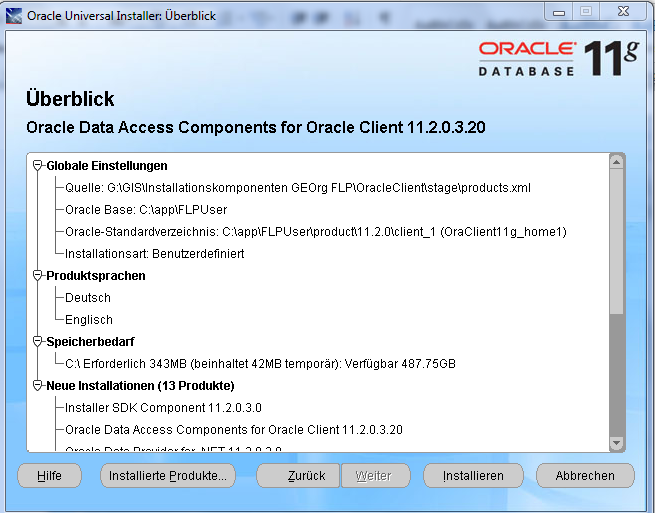Cancel setup with Abbrechen
The height and width of the screenshot is (513, 655).
tap(585, 475)
